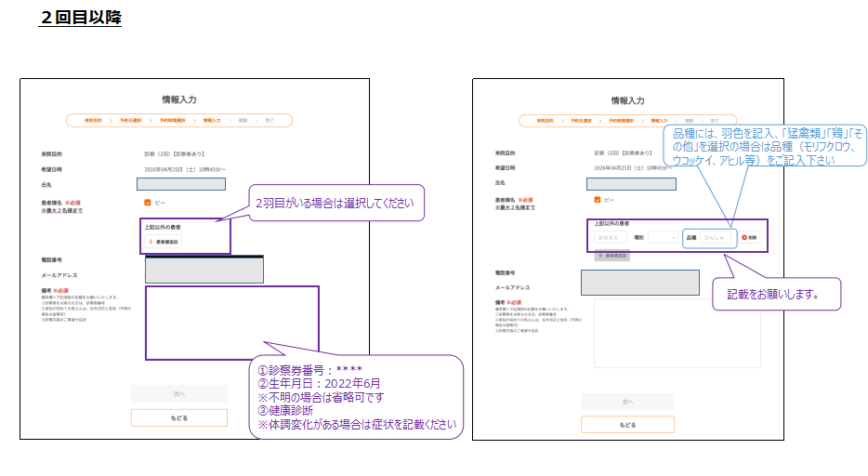Toggle the ピー checkbox in right form
Viewport: 868px width, 476px height.
click(x=598, y=199)
